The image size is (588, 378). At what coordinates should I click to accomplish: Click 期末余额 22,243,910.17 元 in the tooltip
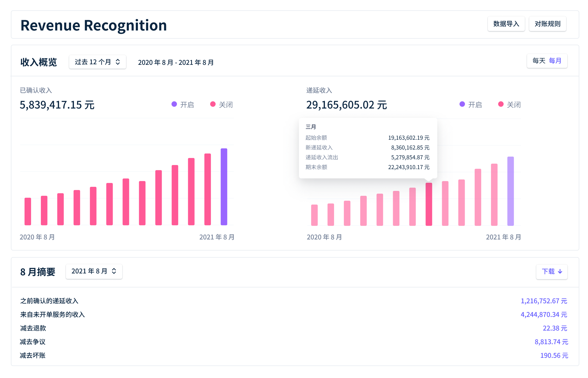[x=367, y=167]
